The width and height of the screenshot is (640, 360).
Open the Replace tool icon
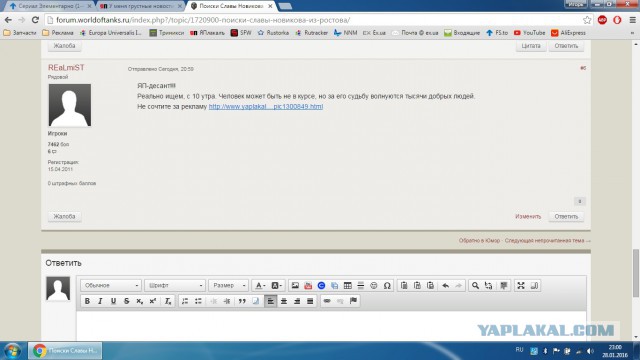coord(488,285)
